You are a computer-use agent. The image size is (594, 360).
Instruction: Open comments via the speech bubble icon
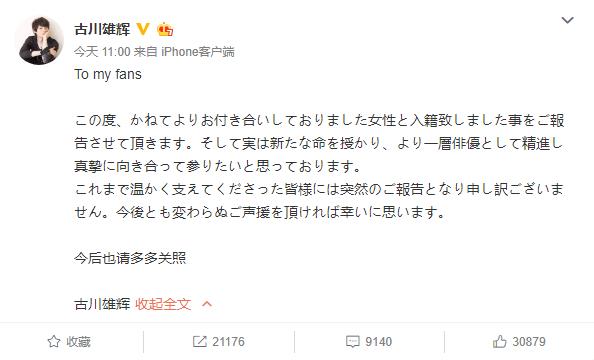coord(352,342)
